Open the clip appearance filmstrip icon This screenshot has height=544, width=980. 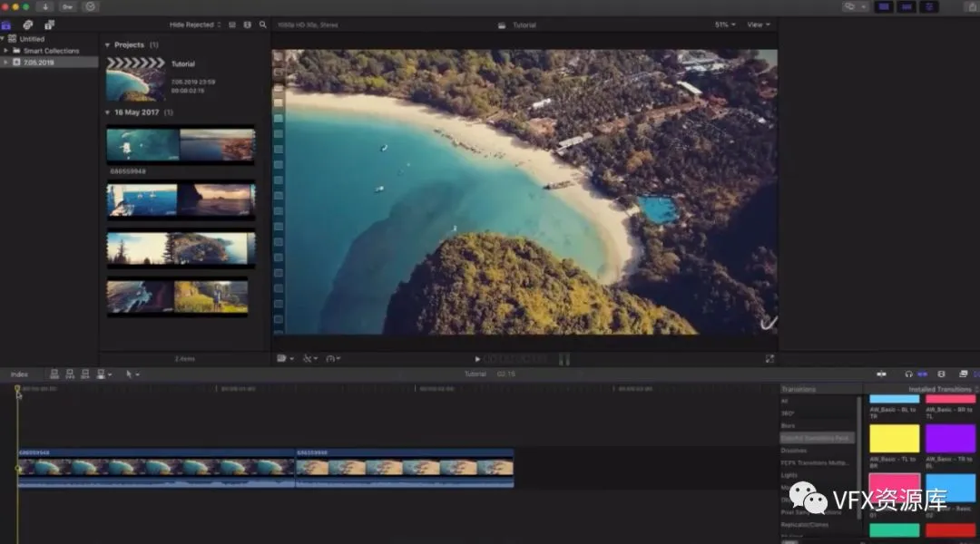click(248, 24)
